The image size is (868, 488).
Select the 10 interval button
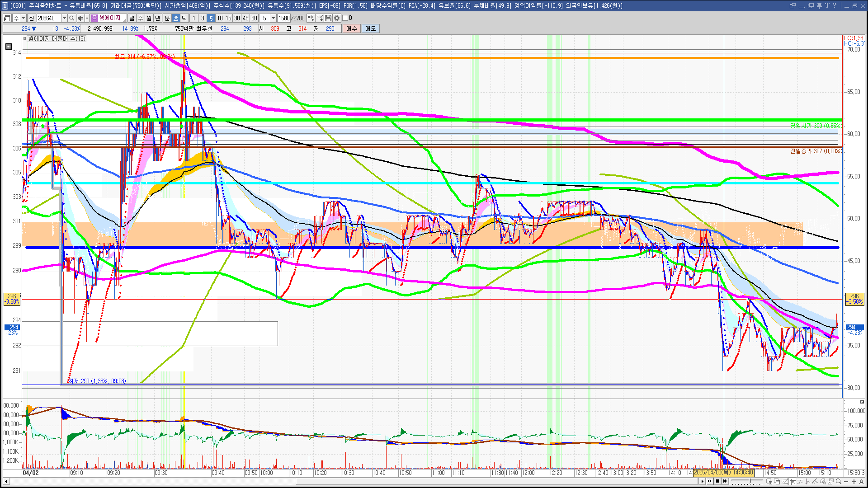tap(220, 18)
